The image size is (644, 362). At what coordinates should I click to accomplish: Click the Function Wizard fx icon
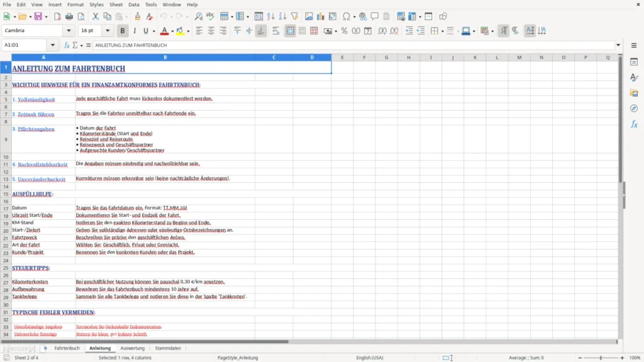coord(67,45)
